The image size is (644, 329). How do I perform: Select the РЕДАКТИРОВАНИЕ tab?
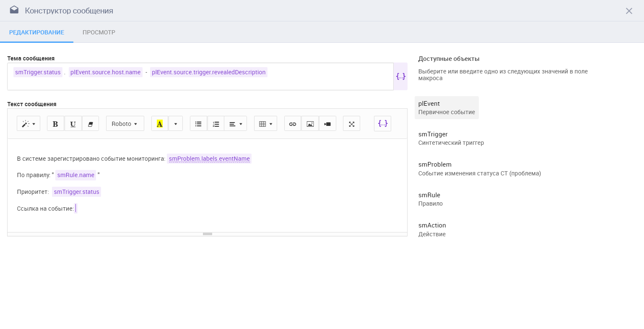(36, 32)
